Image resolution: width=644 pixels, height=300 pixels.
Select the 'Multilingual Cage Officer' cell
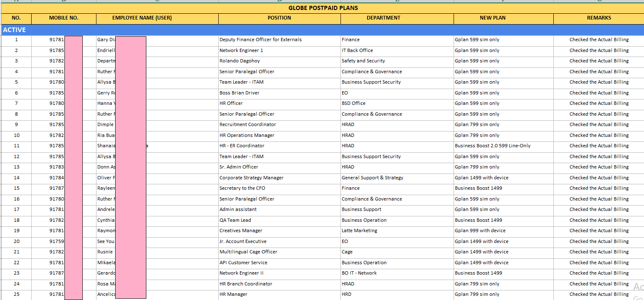coord(279,252)
